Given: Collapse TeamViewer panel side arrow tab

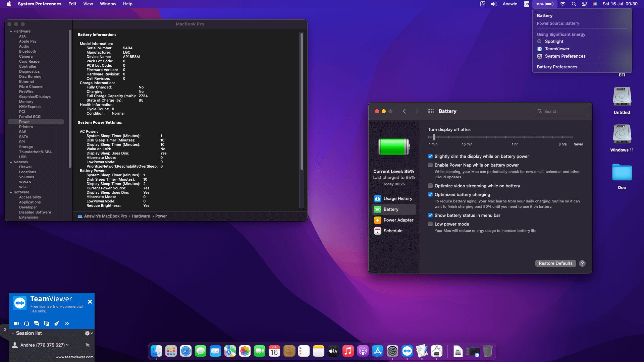Looking at the screenshot, I should [5, 329].
